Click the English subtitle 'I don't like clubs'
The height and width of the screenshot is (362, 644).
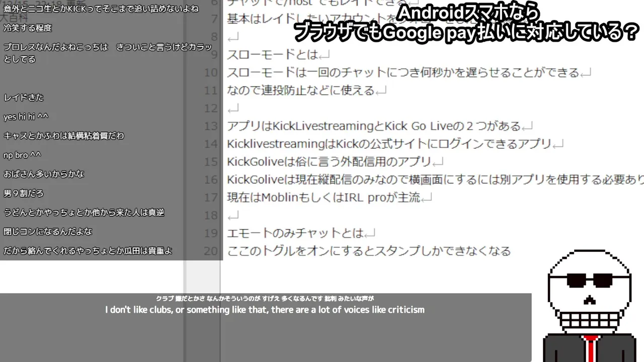(x=265, y=310)
